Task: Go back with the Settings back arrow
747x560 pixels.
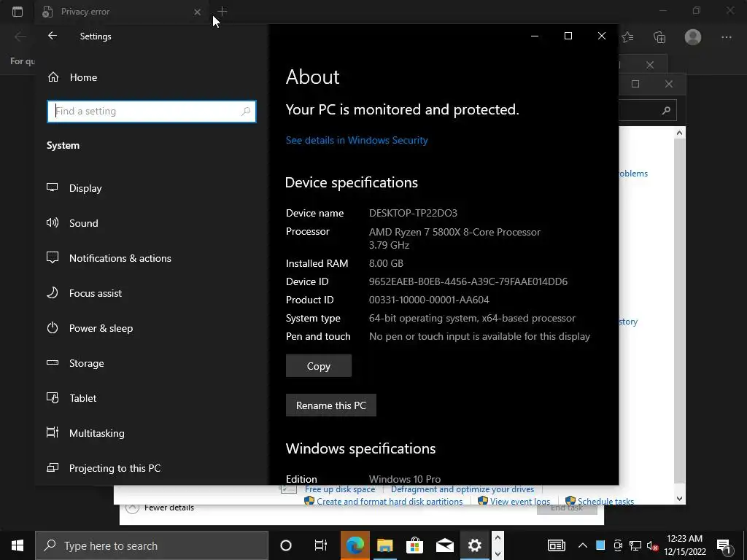Action: tap(53, 36)
